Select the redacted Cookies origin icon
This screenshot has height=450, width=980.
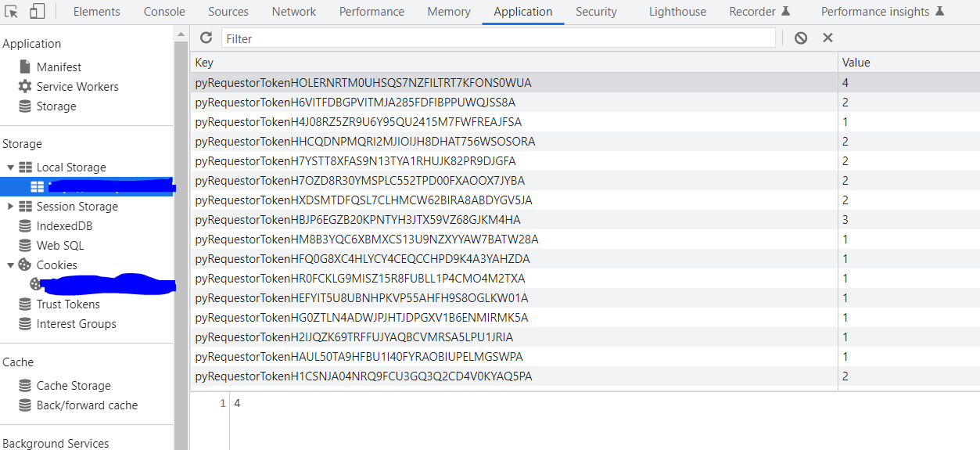(37, 284)
